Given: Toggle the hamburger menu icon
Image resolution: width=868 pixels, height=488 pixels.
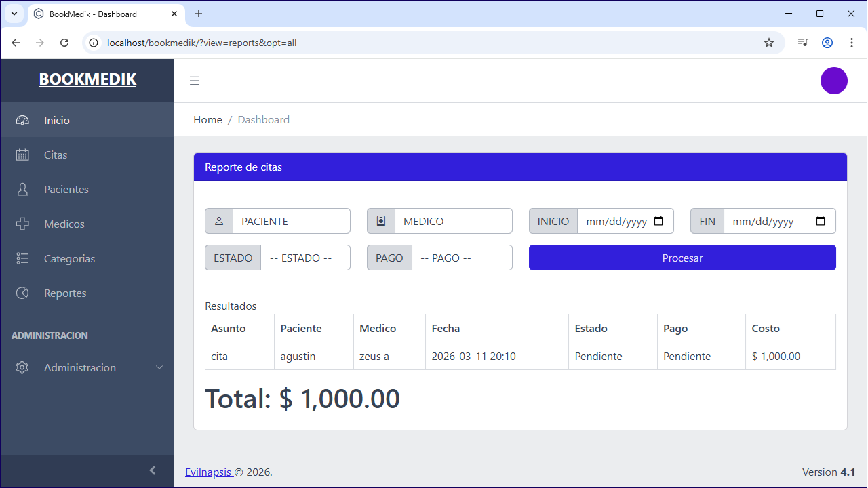Looking at the screenshot, I should coord(195,81).
